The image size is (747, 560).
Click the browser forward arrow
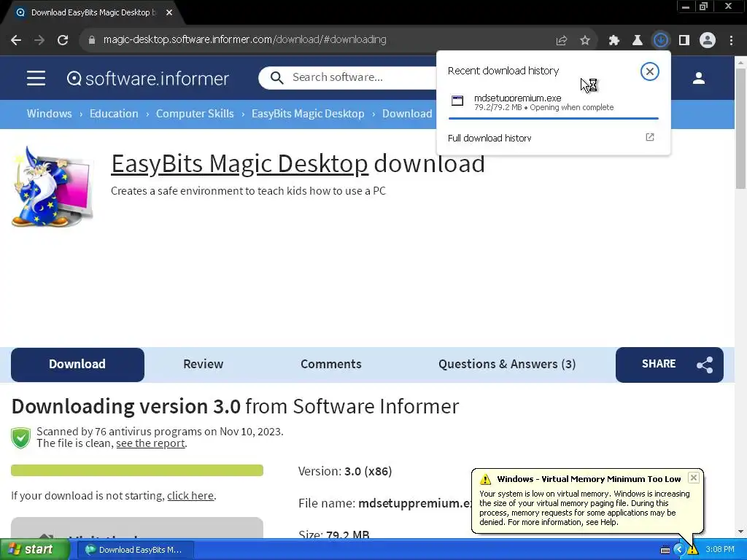click(x=39, y=40)
